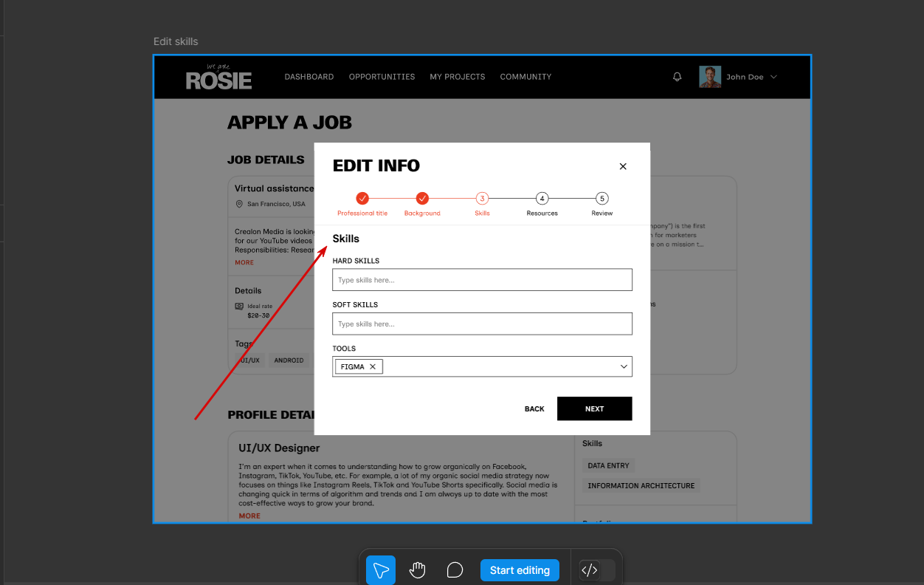The width and height of the screenshot is (924, 585).
Task: Open the Community nav item
Action: coord(525,77)
